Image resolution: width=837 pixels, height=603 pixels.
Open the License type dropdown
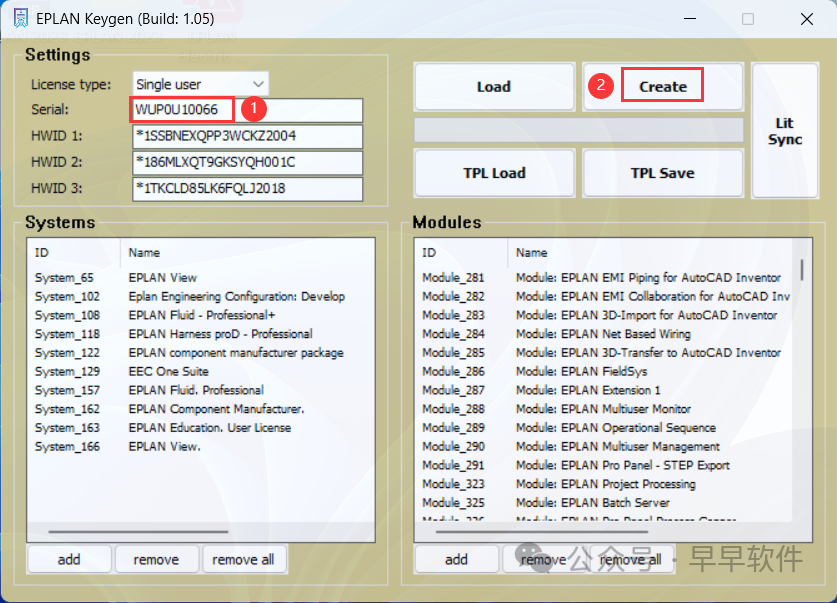200,84
